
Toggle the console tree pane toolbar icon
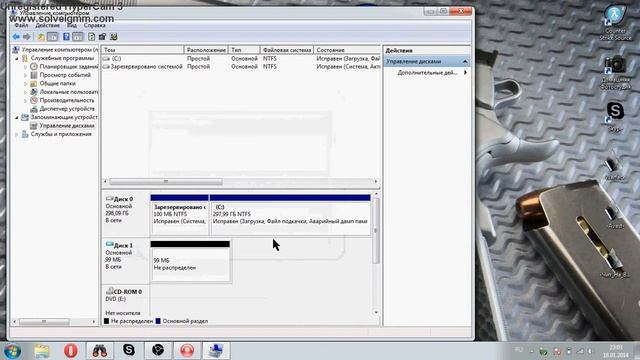click(53, 37)
